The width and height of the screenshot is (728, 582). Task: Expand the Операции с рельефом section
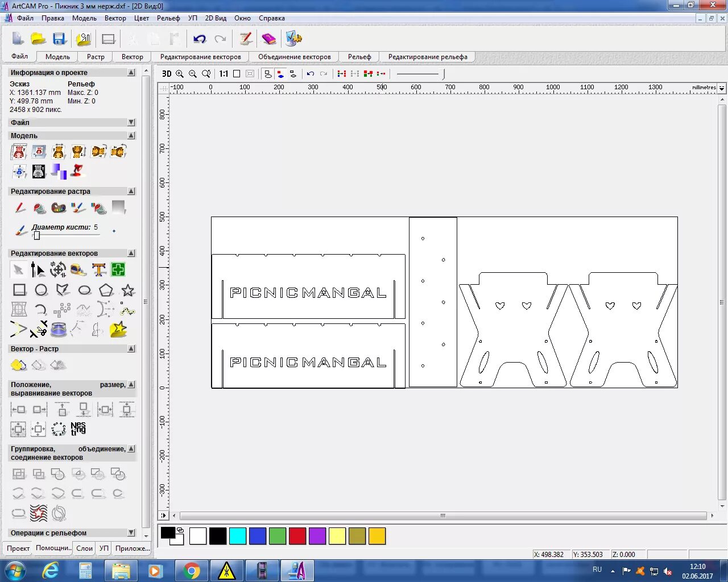point(131,533)
